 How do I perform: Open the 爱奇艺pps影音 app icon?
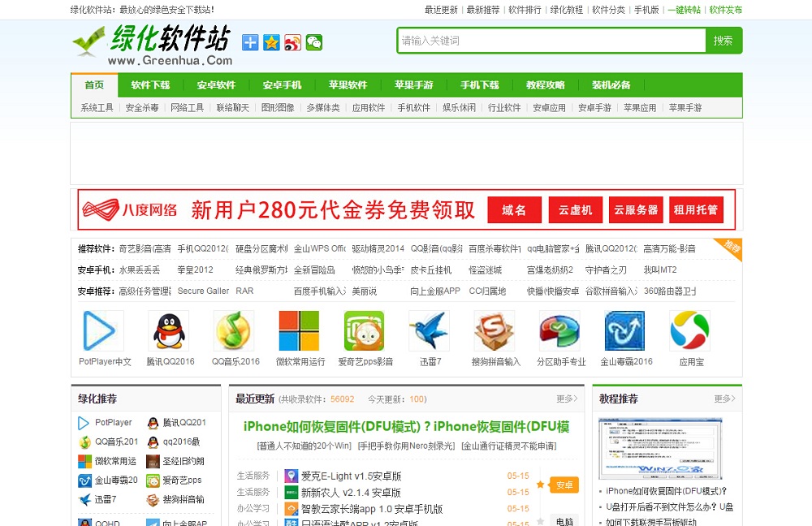tap(364, 331)
